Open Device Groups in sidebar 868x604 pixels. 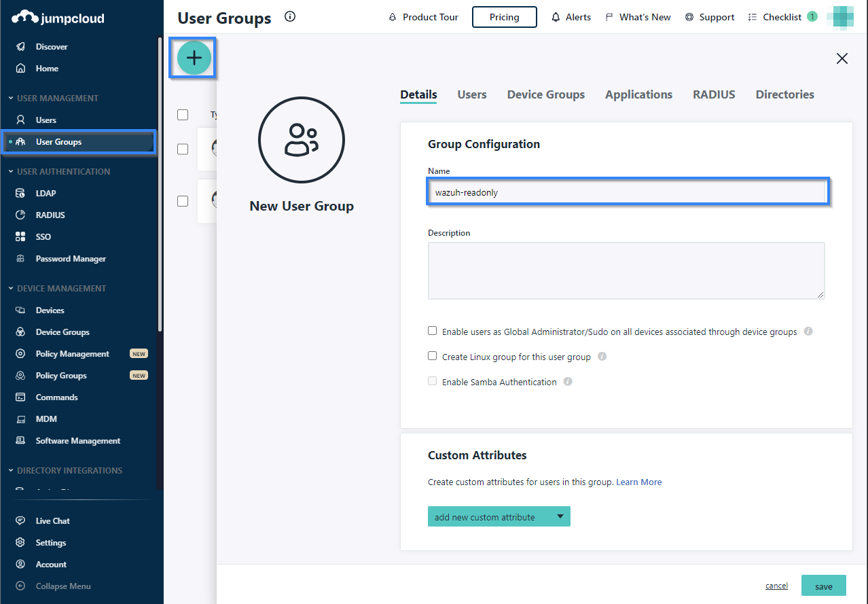tap(62, 332)
